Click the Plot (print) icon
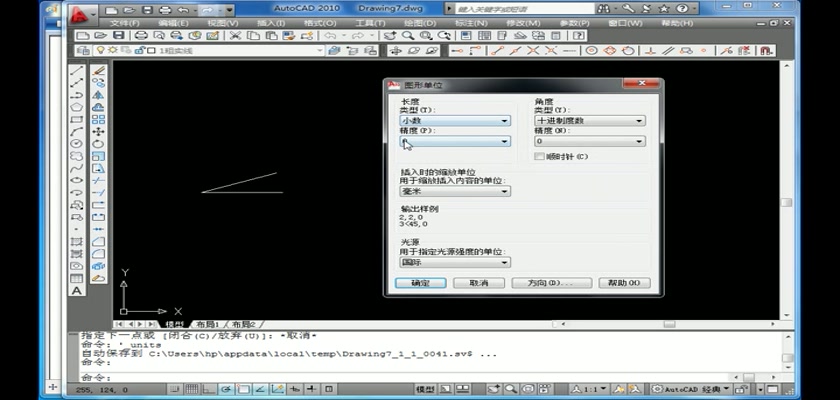 tap(141, 35)
